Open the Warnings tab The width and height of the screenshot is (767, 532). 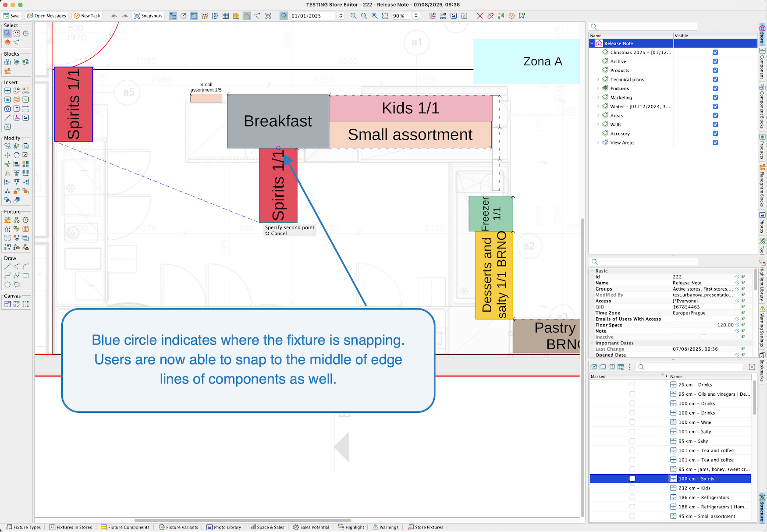pos(386,527)
